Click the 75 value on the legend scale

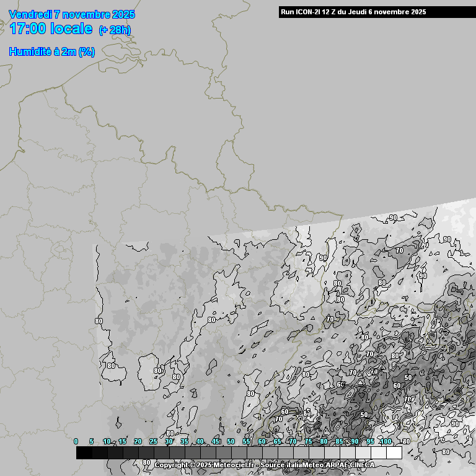[x=308, y=441]
